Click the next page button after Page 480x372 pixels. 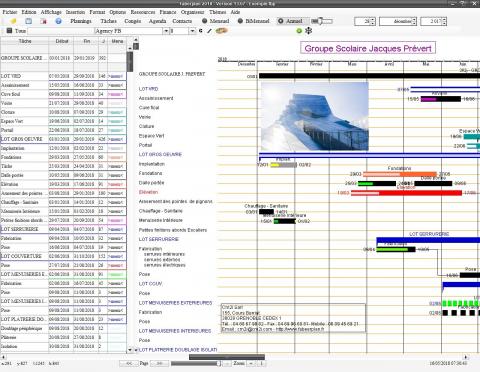[159, 363]
